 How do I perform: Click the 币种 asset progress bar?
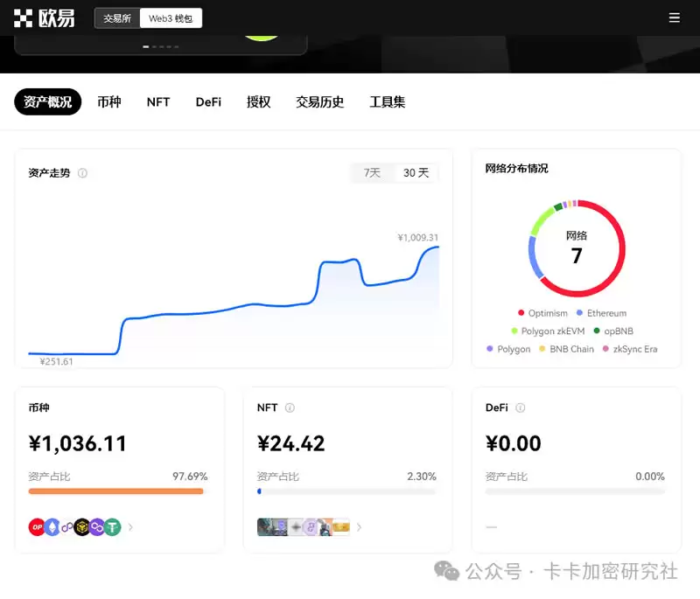(116, 491)
